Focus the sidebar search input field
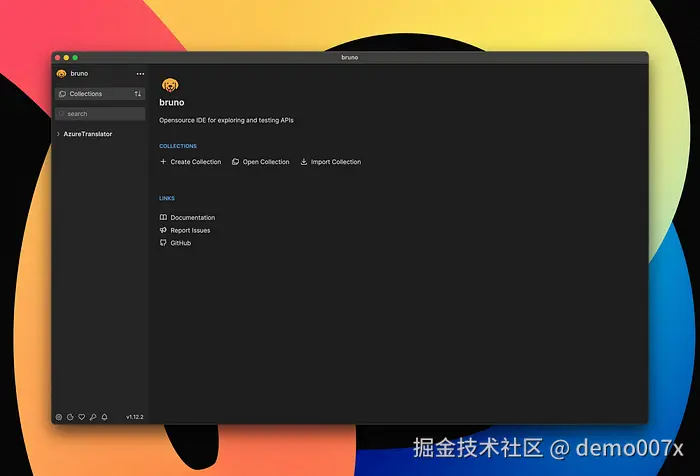 coord(100,114)
